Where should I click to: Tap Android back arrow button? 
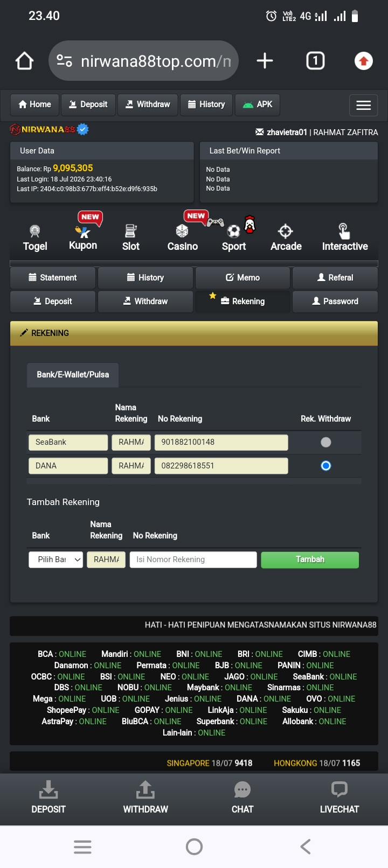[306, 847]
